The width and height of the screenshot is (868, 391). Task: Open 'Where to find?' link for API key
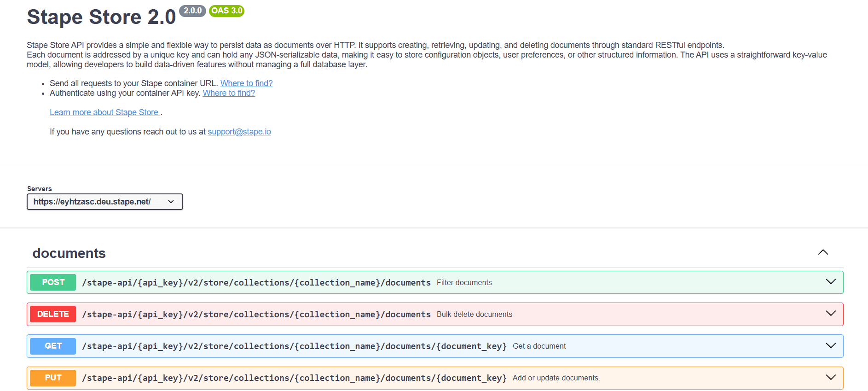229,93
